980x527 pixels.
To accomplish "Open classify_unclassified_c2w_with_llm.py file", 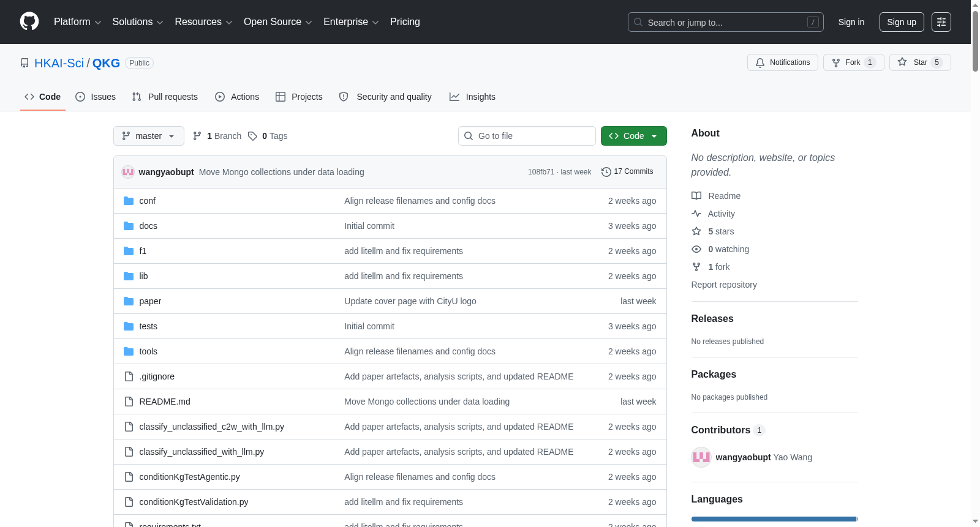I will coord(211,427).
